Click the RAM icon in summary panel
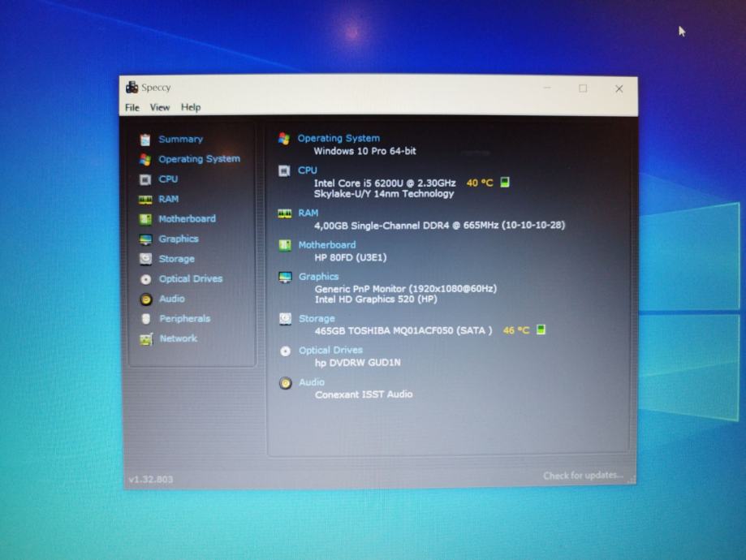This screenshot has width=746, height=560. [284, 213]
